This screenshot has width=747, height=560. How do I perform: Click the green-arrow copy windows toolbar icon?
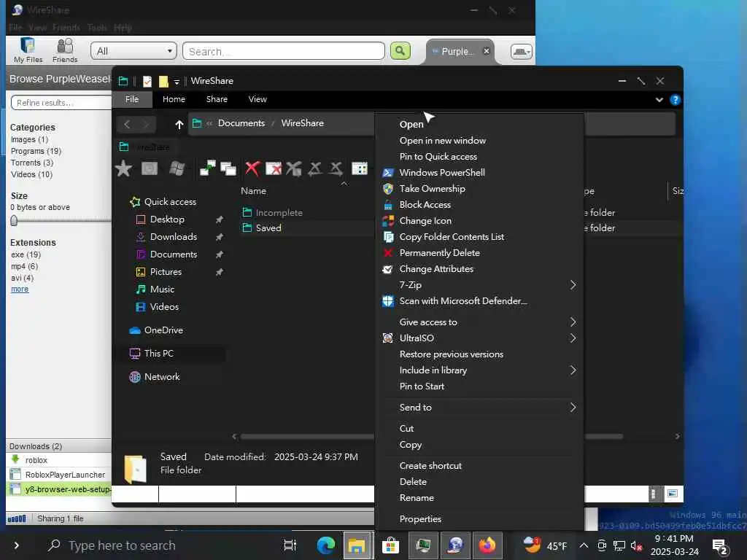(x=207, y=168)
